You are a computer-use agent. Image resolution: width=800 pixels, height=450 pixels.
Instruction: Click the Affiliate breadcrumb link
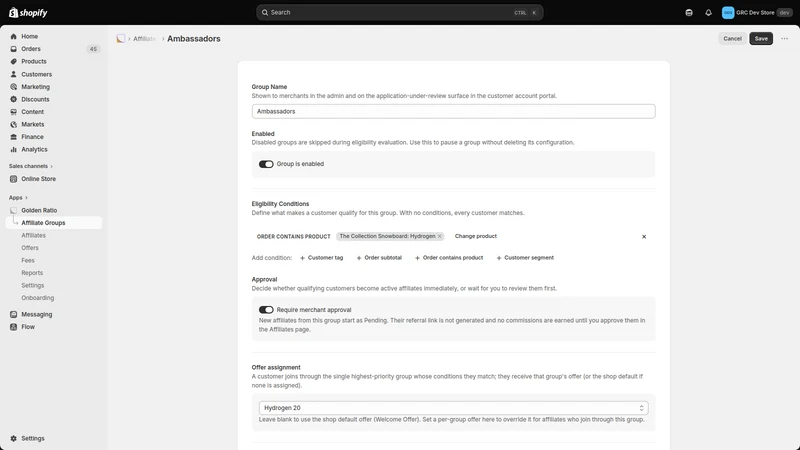tap(144, 39)
